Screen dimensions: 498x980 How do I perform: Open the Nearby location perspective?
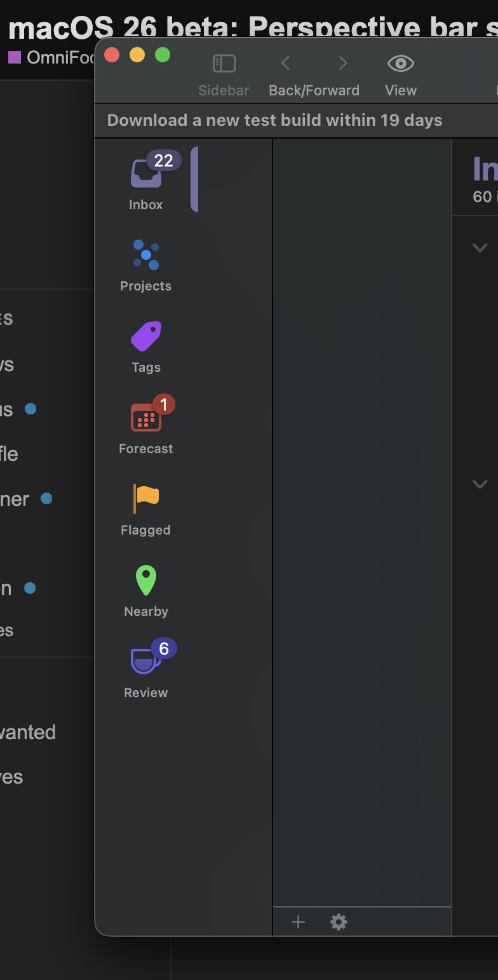[x=146, y=590]
